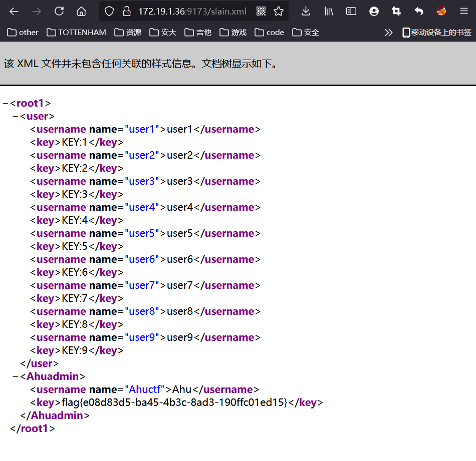This screenshot has height=461, width=476.
Task: Click the KEY:8 value
Action: tap(75, 324)
